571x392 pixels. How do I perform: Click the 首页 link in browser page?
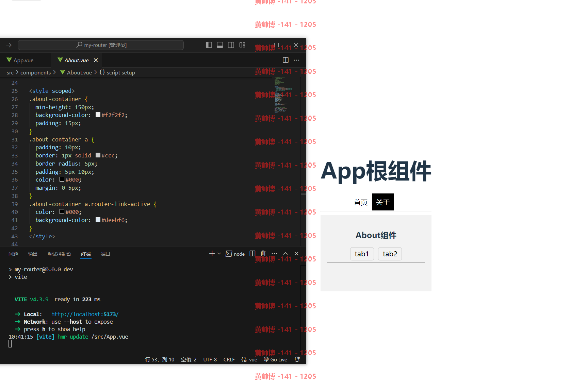(361, 202)
